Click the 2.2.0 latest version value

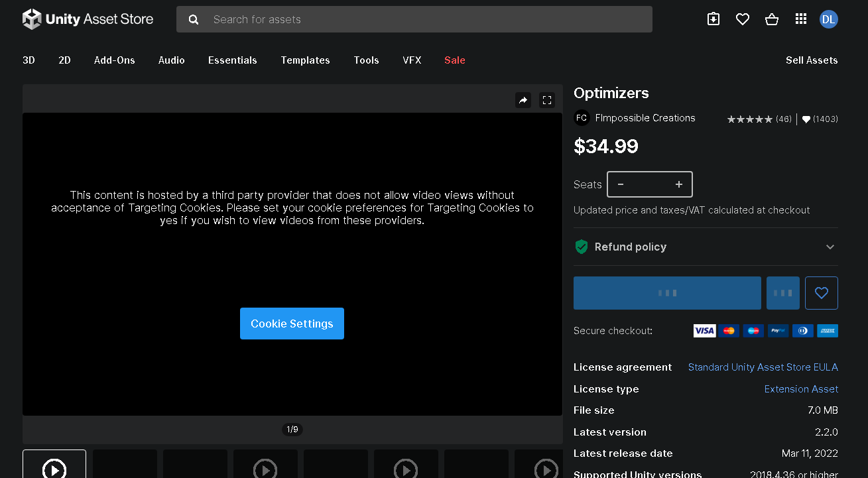tap(826, 432)
